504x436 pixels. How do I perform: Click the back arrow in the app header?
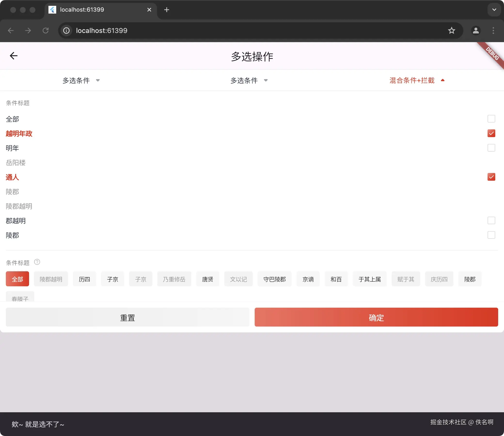14,56
